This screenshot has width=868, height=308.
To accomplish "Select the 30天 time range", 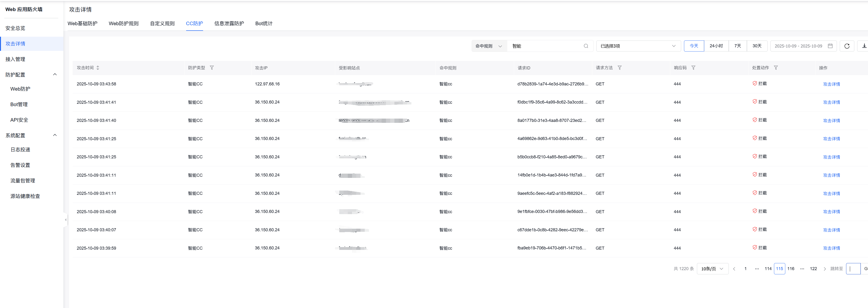I will (757, 46).
